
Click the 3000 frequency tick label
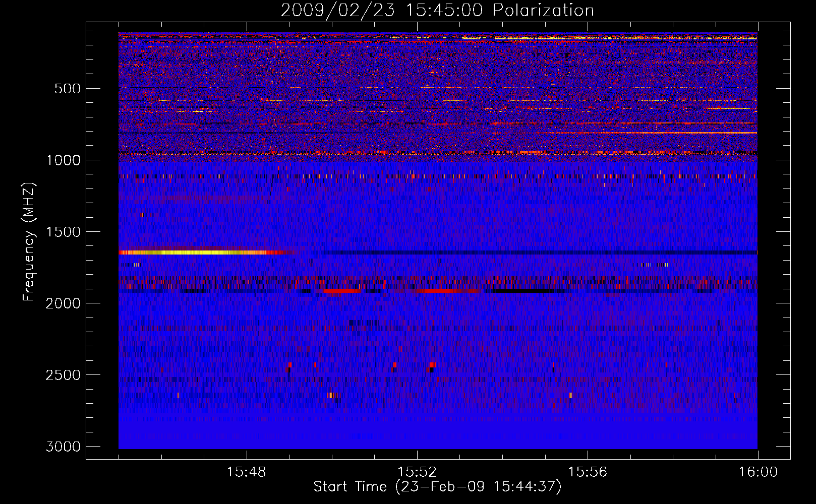click(63, 447)
